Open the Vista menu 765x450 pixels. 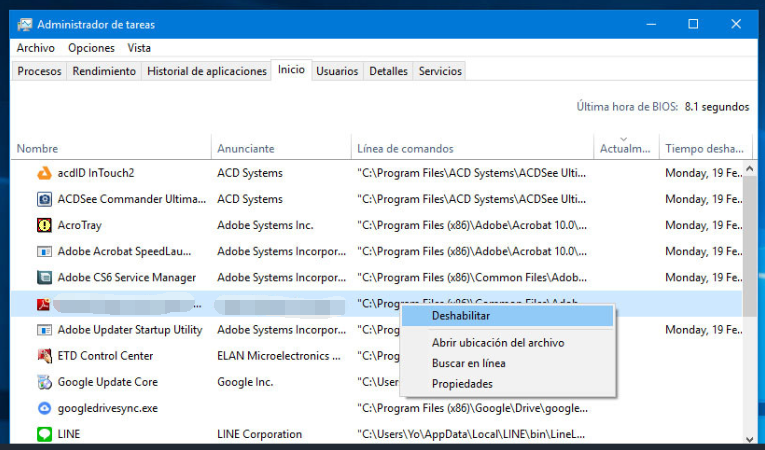point(139,48)
